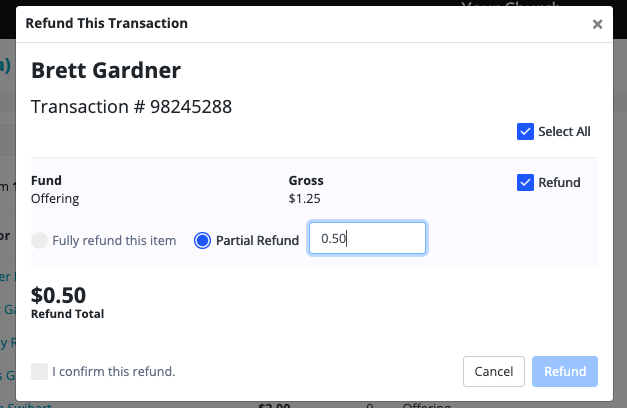This screenshot has height=408, width=627.
Task: Click the Fund column header label
Action: [47, 181]
